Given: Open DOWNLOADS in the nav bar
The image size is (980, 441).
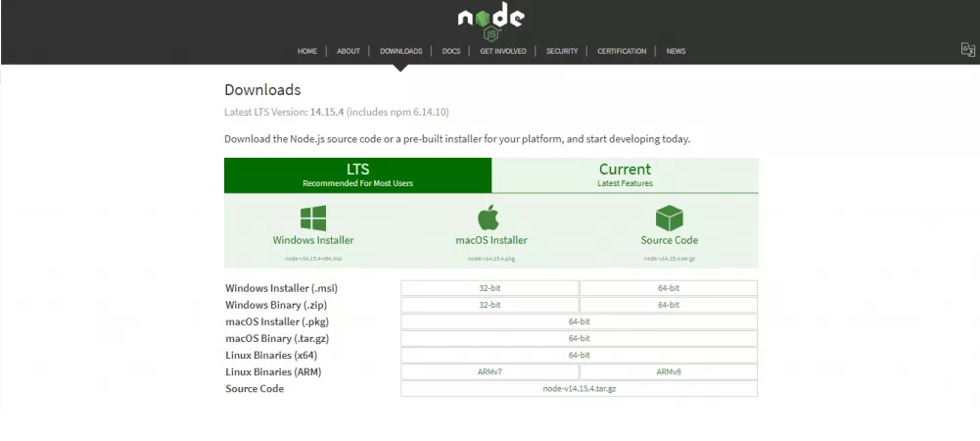Looking at the screenshot, I should 400,51.
